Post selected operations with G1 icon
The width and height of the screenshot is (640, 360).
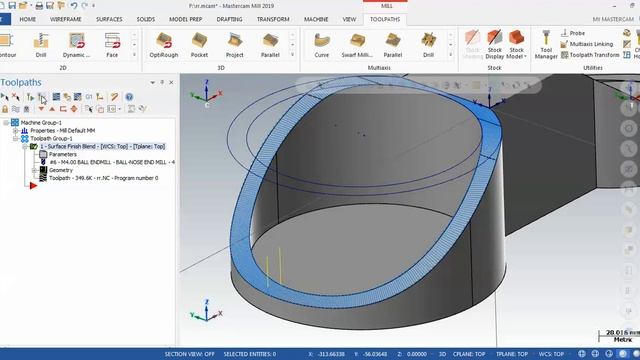pyautogui.click(x=89, y=97)
